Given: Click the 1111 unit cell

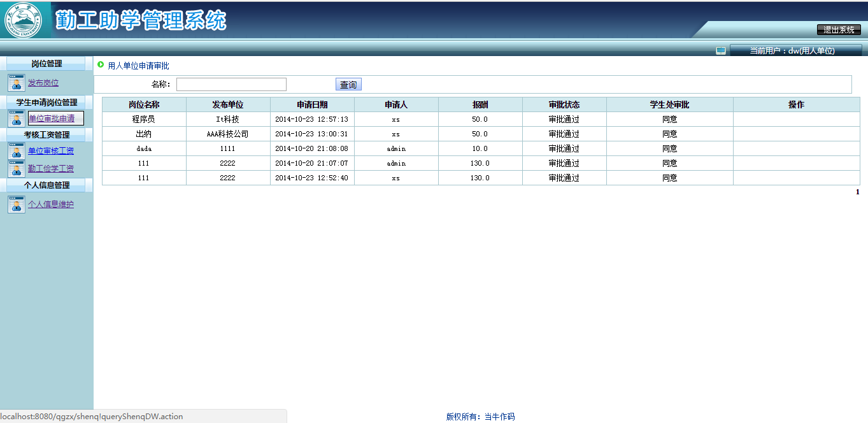Looking at the screenshot, I should pos(228,148).
